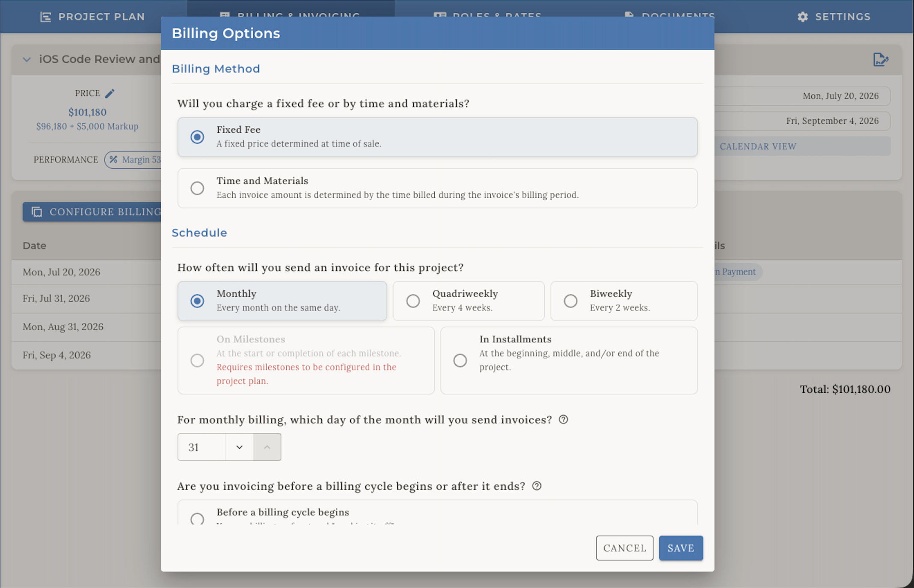Select Monthly invoice schedule
The image size is (914, 588).
pos(197,301)
